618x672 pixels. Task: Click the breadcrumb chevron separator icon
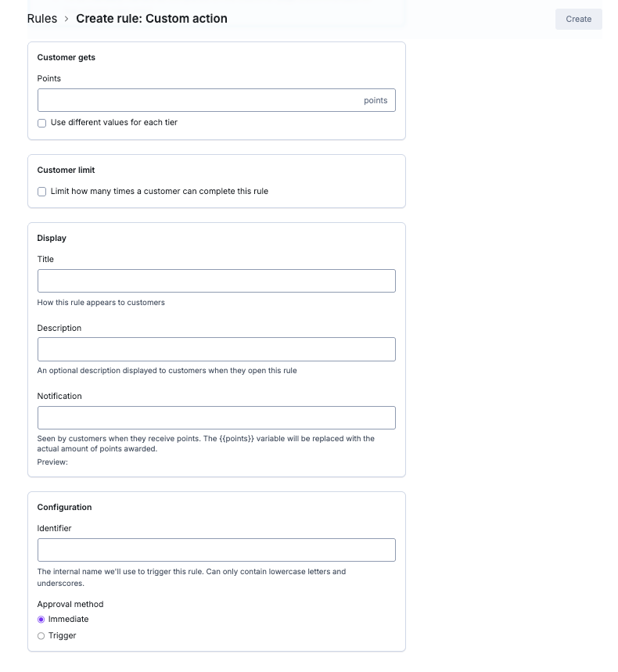(66, 19)
